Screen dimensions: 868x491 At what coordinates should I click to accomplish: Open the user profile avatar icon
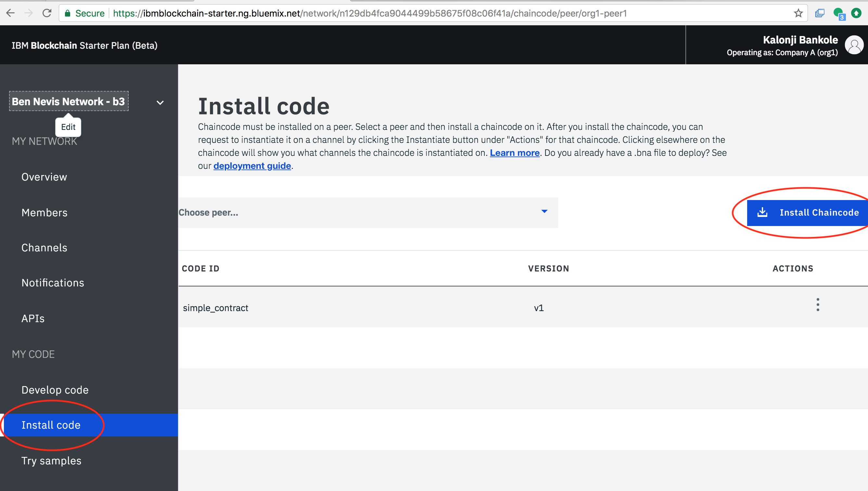[x=854, y=45]
